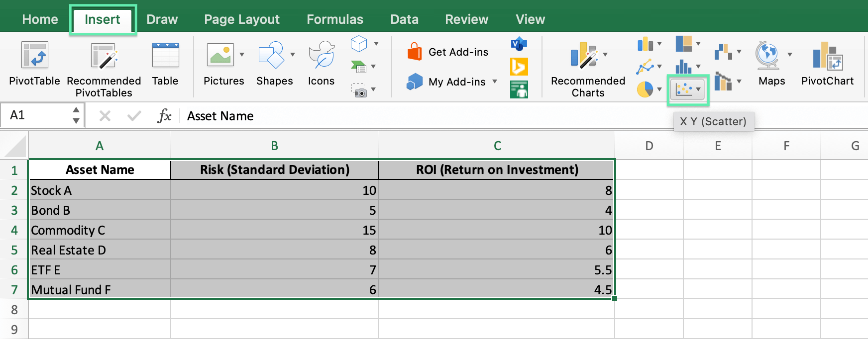Select column D header
The height and width of the screenshot is (339, 868).
pos(649,146)
